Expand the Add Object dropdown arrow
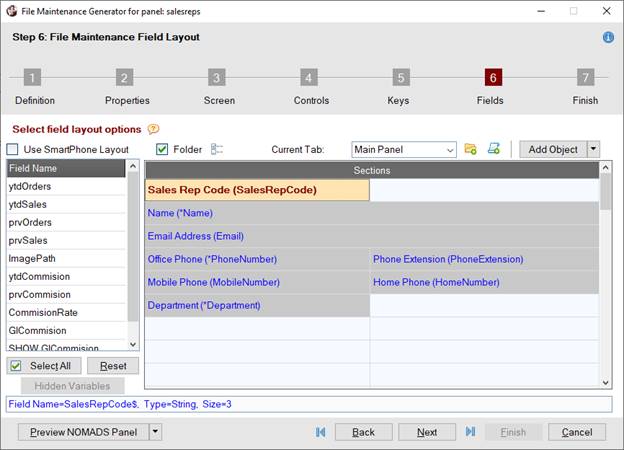624x450 pixels. click(593, 149)
